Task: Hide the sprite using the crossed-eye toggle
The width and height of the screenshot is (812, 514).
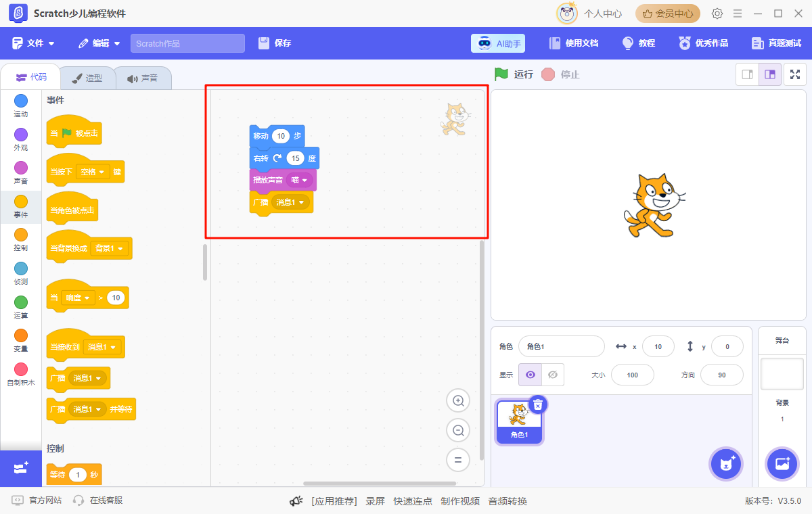Action: (553, 375)
